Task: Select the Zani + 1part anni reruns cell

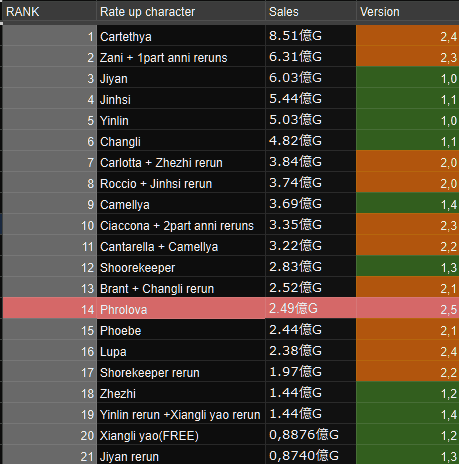Action: (x=181, y=57)
